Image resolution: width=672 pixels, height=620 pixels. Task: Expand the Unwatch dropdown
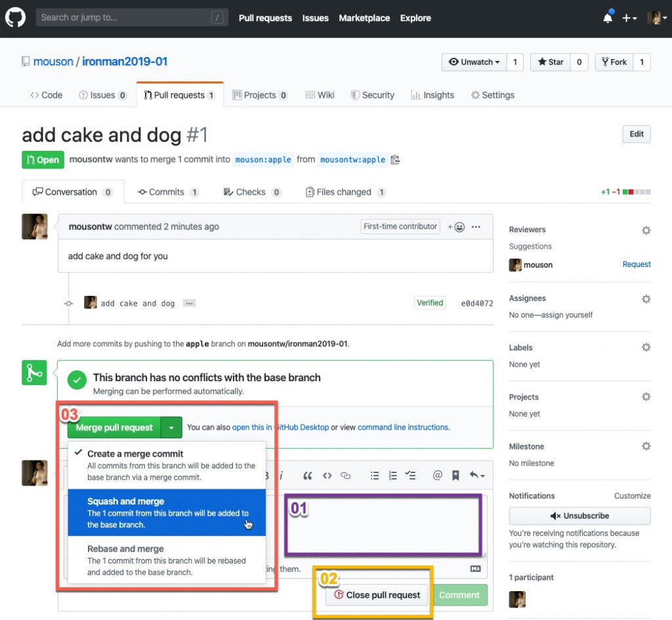tap(474, 62)
